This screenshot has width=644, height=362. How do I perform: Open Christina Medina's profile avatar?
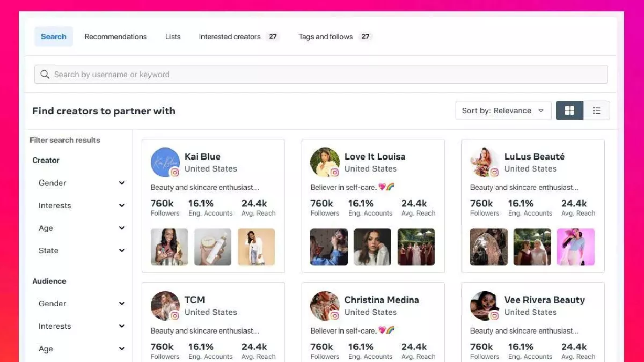[x=325, y=306]
